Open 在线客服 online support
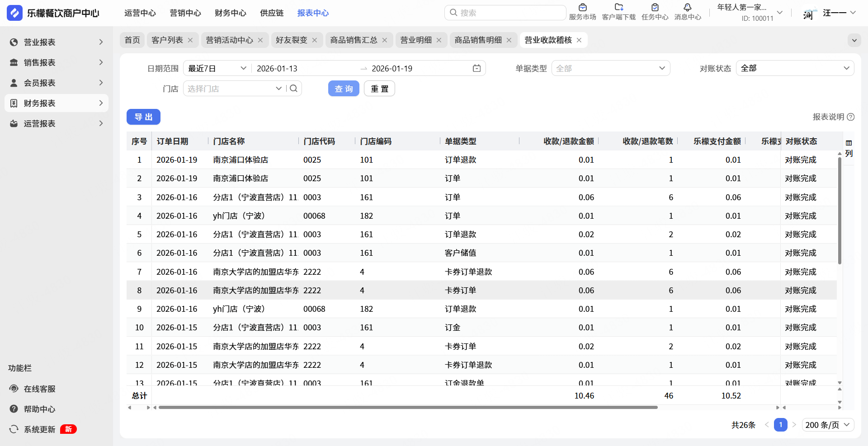This screenshot has height=446, width=868. pos(39,389)
